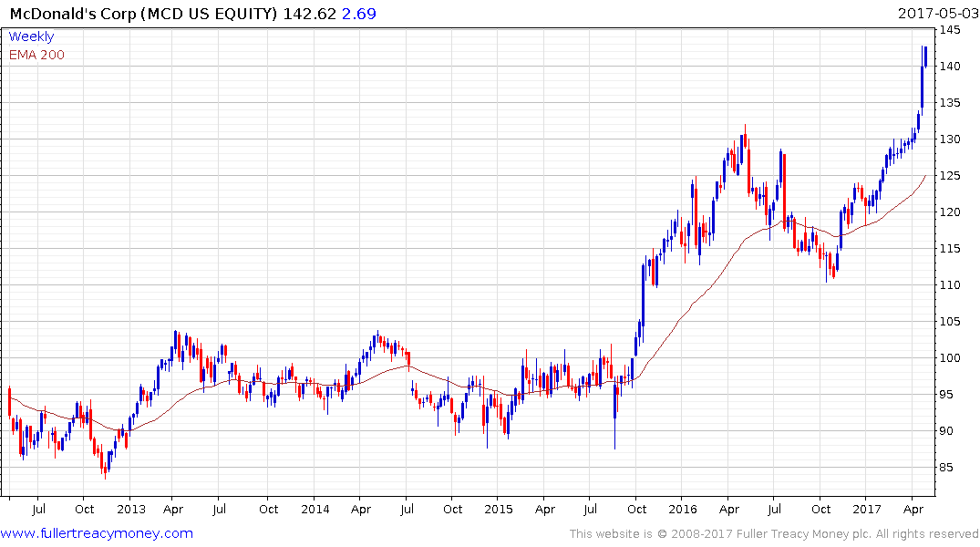Click the 100 price axis label
Image resolution: width=980 pixels, height=547 pixels.
click(950, 358)
